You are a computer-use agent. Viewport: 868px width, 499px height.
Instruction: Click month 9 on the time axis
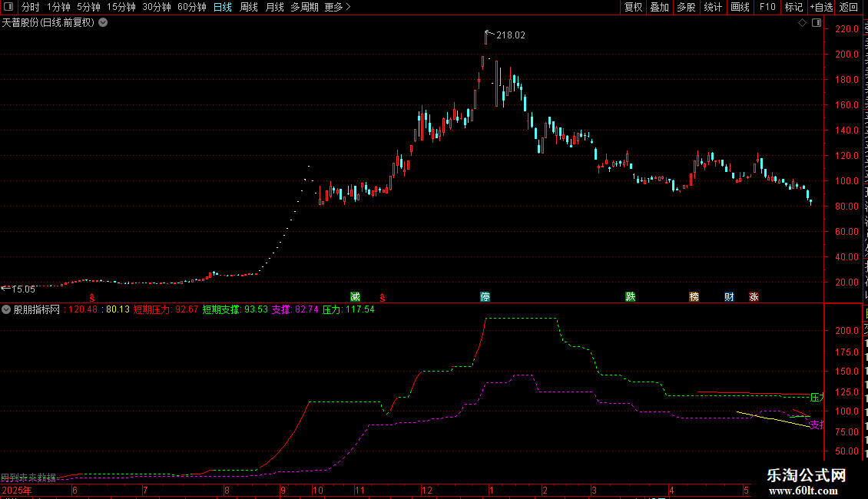click(283, 491)
